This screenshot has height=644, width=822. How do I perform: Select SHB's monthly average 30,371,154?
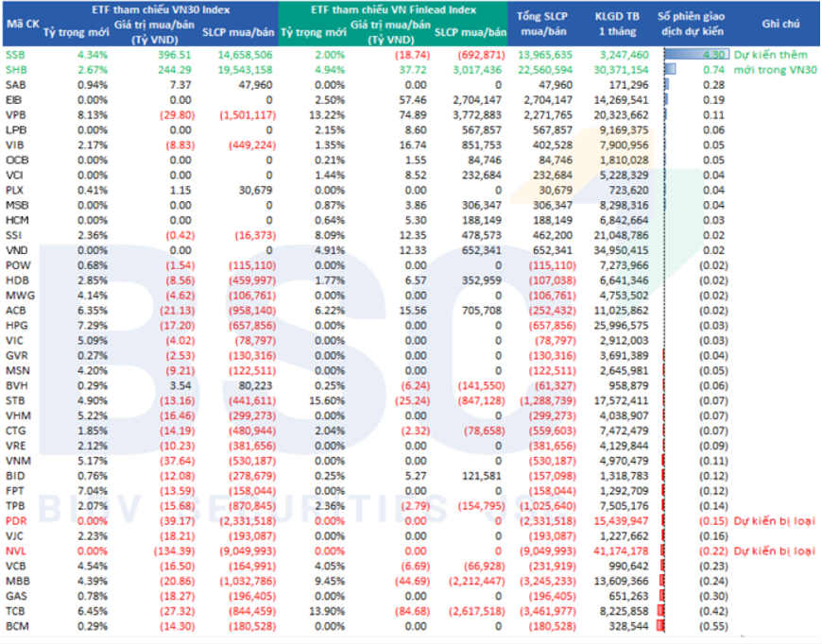tap(621, 70)
